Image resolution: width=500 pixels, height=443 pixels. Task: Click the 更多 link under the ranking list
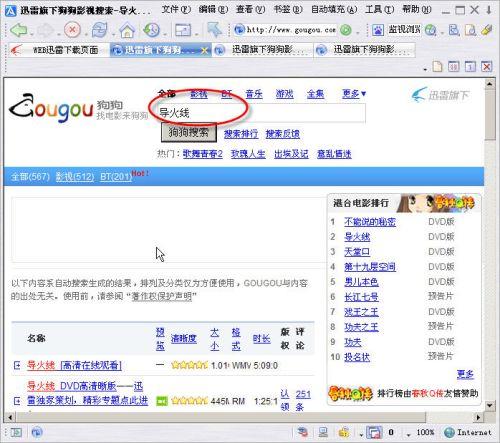[465, 375]
